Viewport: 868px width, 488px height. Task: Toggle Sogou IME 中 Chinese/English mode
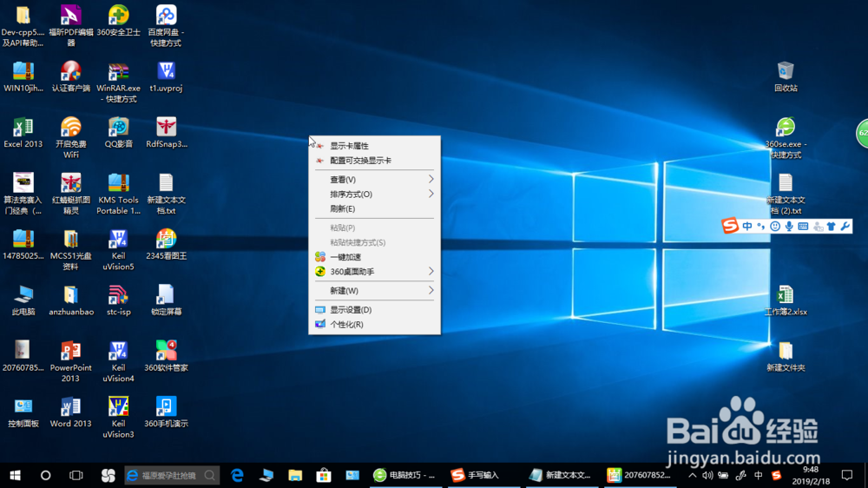[x=747, y=226]
